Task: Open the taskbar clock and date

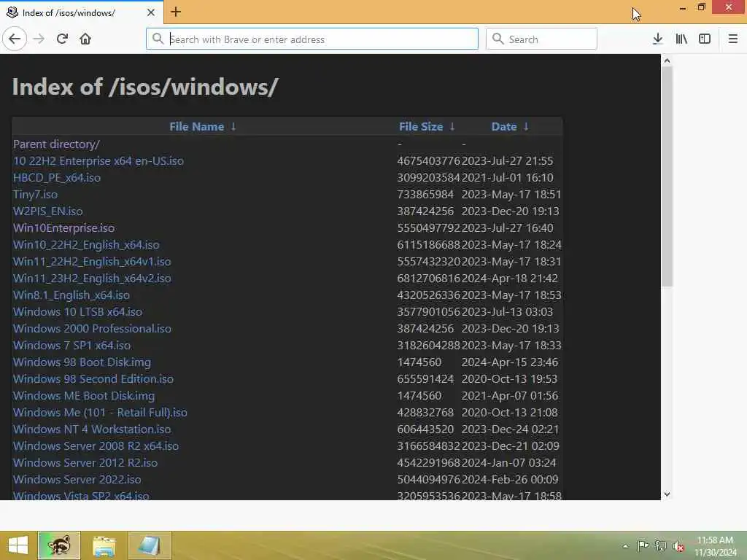Action: 715,545
